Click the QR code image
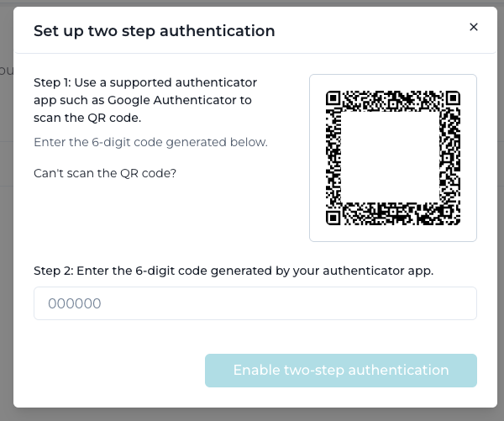This screenshot has width=504, height=421. (393, 158)
